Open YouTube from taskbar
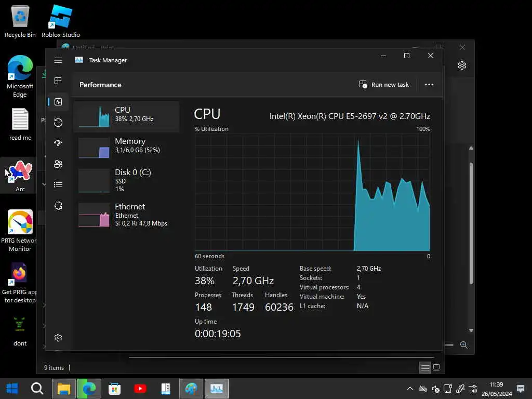The height and width of the screenshot is (399, 532). 140,389
